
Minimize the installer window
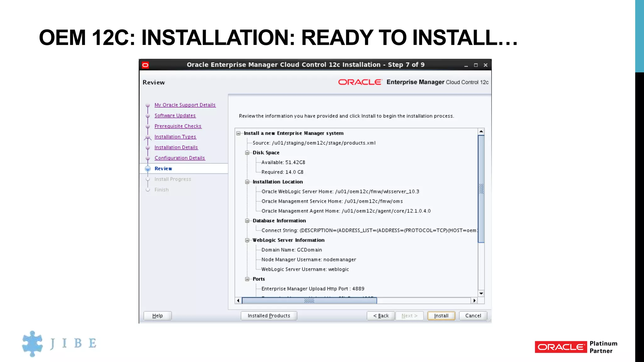466,65
